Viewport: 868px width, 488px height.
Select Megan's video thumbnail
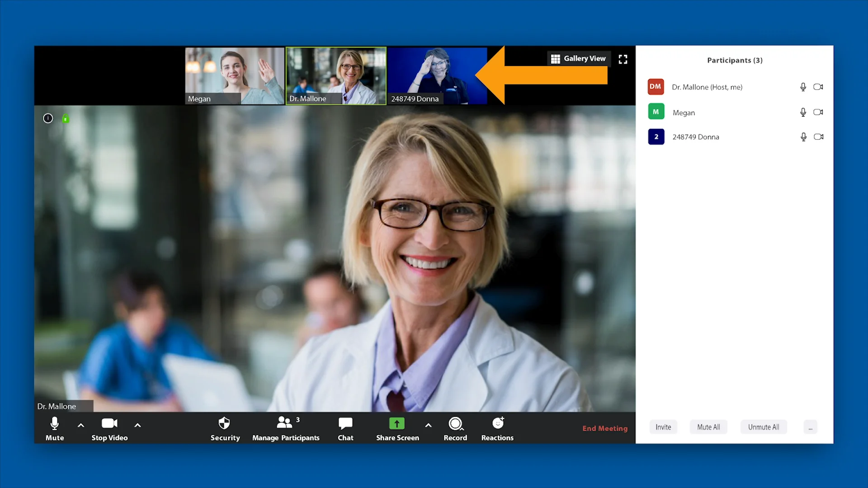point(234,75)
